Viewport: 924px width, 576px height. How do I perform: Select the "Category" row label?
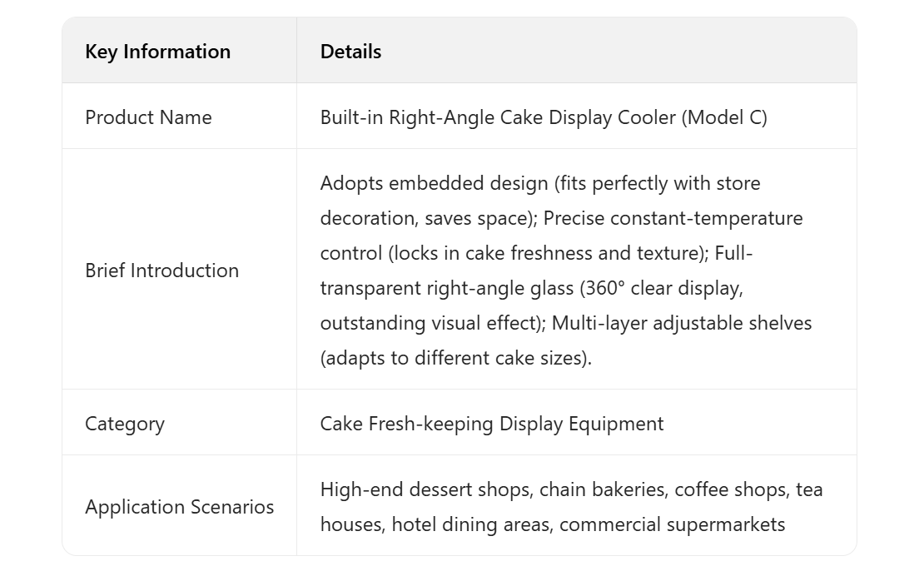tap(125, 424)
